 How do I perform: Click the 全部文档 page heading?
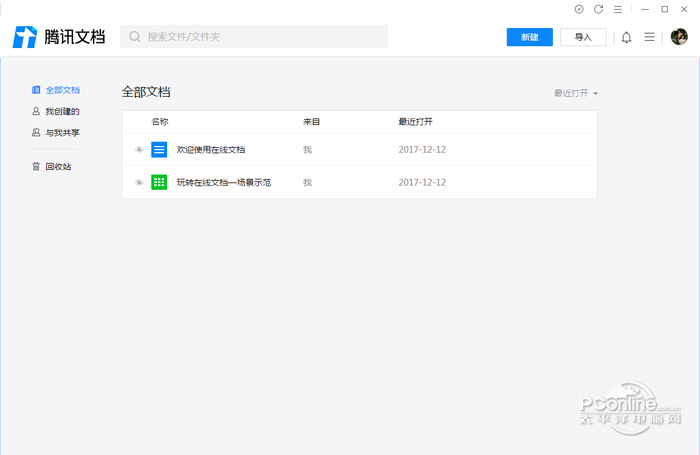[x=146, y=92]
